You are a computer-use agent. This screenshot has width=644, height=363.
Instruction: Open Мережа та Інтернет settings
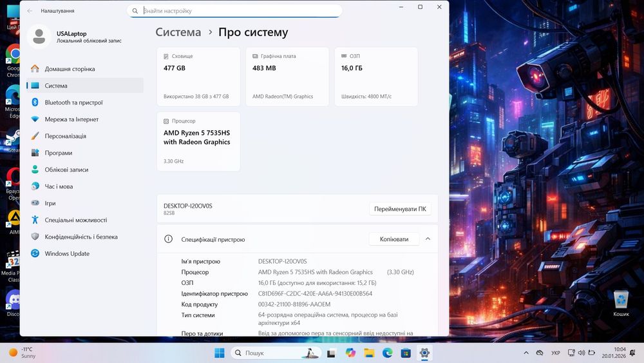click(85, 119)
